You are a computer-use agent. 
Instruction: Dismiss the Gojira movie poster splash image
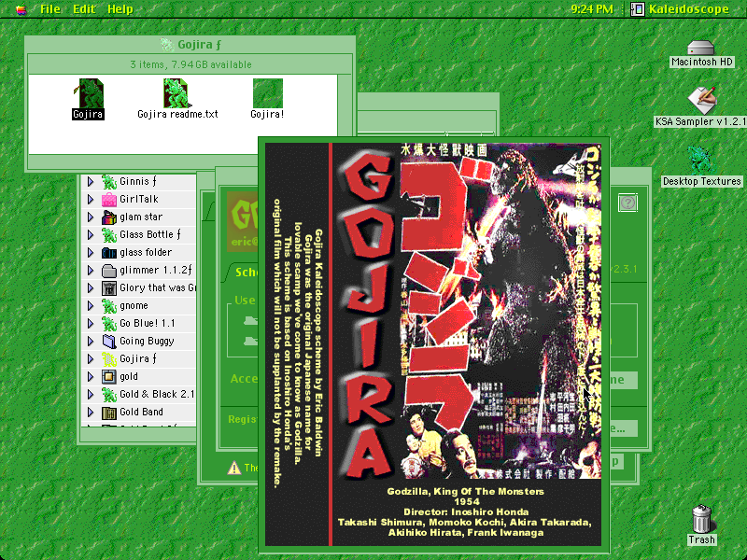[x=434, y=345]
